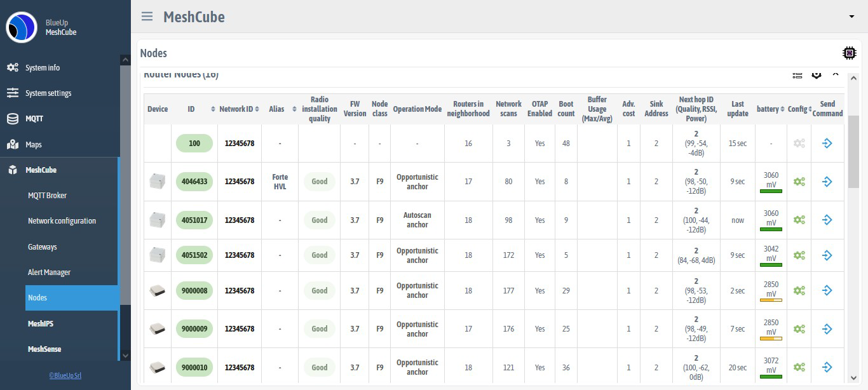Sort table by battery column

(771, 109)
